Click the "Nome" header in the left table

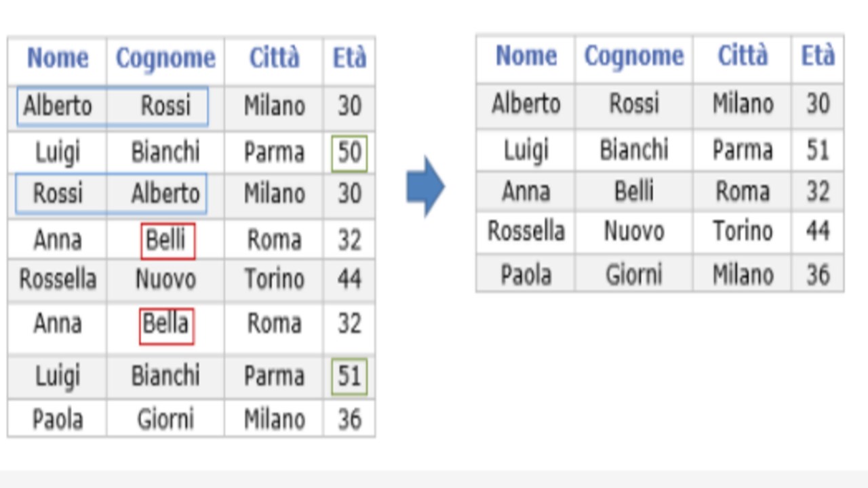58,59
